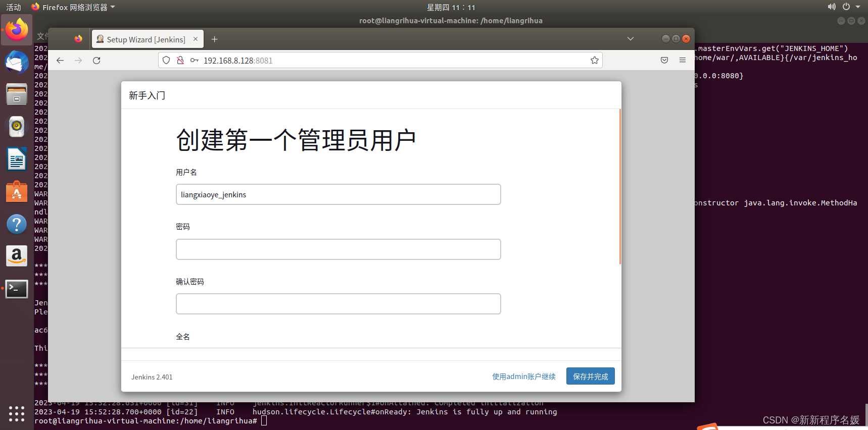Close the Setup Wizard tab
The image size is (868, 430).
196,39
